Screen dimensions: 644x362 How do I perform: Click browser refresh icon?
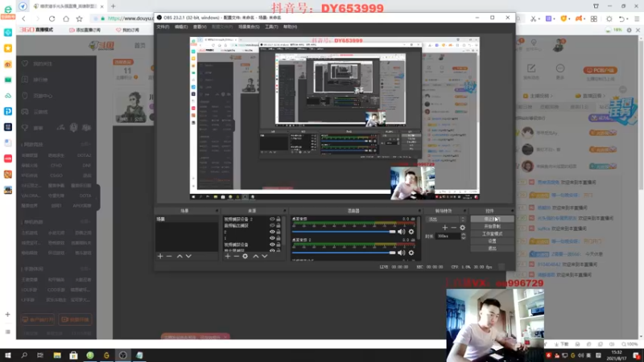coord(52,19)
